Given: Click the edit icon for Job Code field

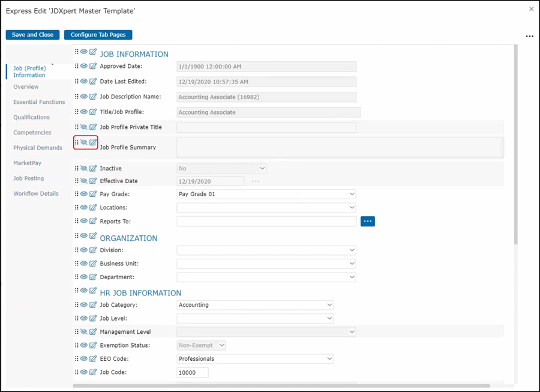Looking at the screenshot, I should coord(93,372).
